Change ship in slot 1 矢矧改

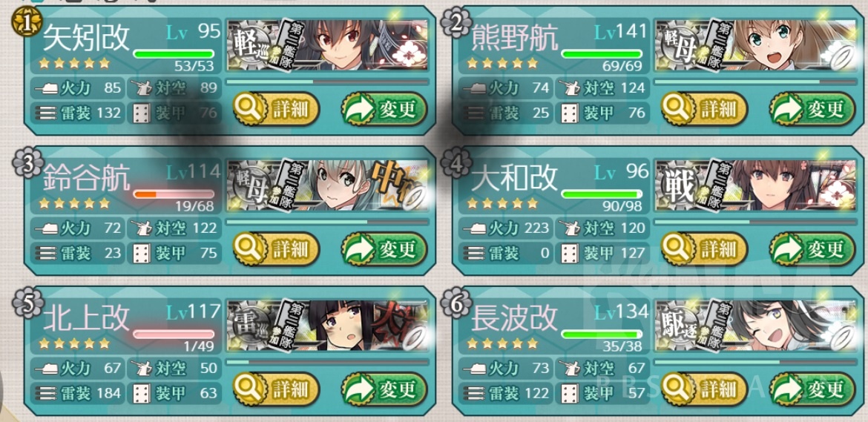coord(384,109)
